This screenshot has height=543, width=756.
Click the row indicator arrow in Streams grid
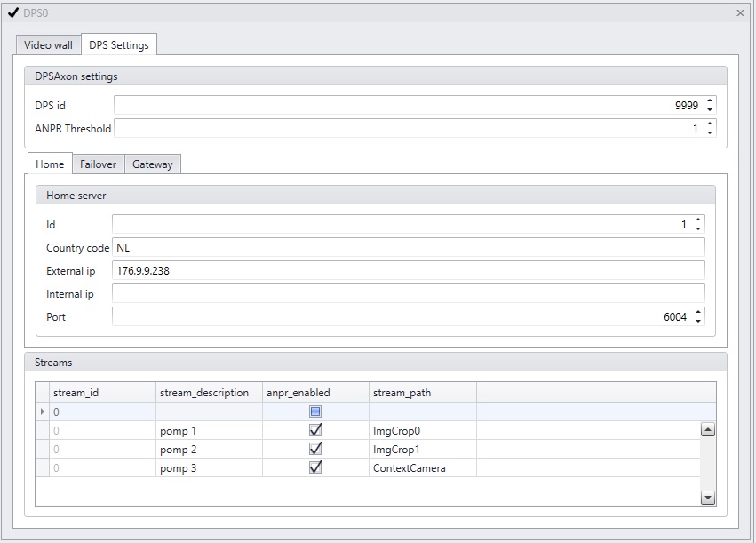[x=43, y=411]
